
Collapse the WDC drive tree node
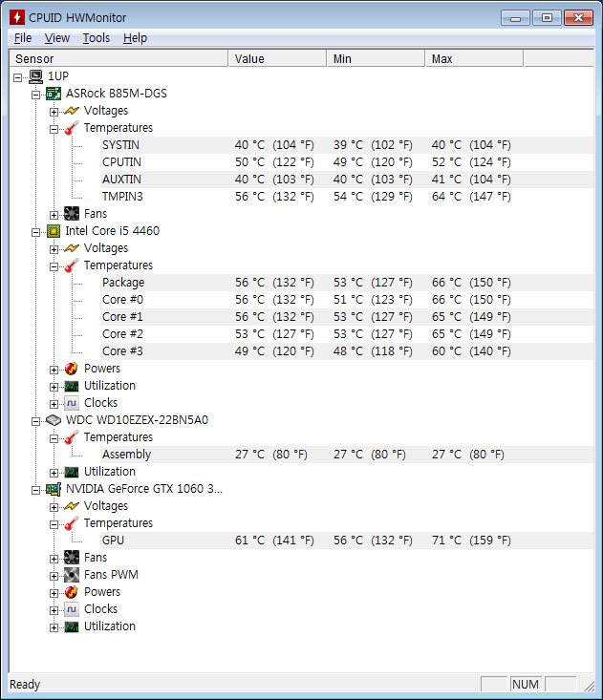pyautogui.click(x=37, y=420)
